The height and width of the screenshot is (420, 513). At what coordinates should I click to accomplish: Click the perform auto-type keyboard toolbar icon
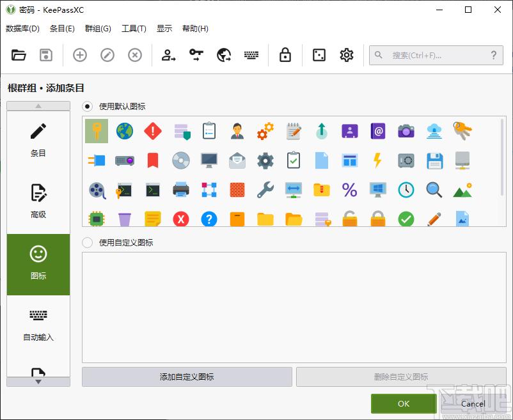pyautogui.click(x=251, y=55)
